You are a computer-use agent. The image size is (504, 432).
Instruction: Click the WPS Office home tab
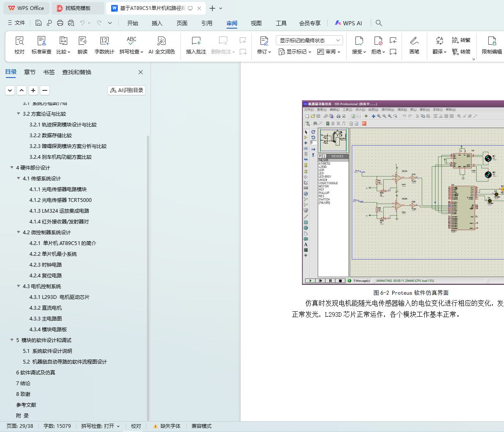(x=27, y=8)
